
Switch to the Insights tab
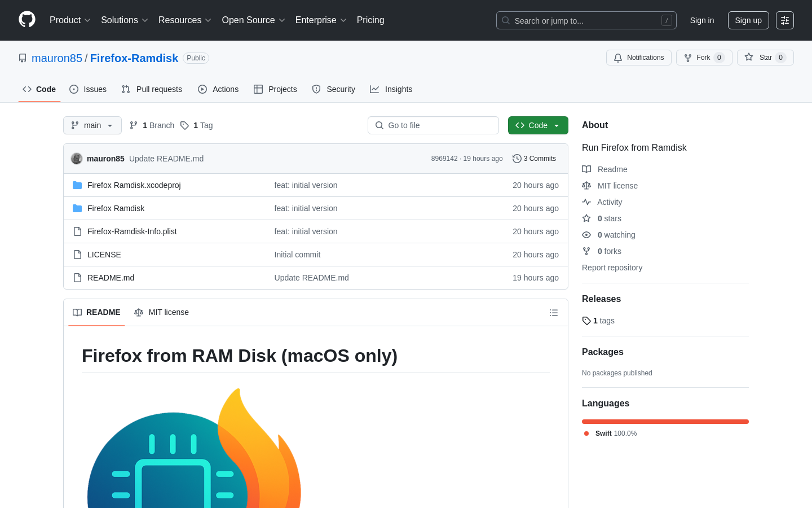click(391, 89)
